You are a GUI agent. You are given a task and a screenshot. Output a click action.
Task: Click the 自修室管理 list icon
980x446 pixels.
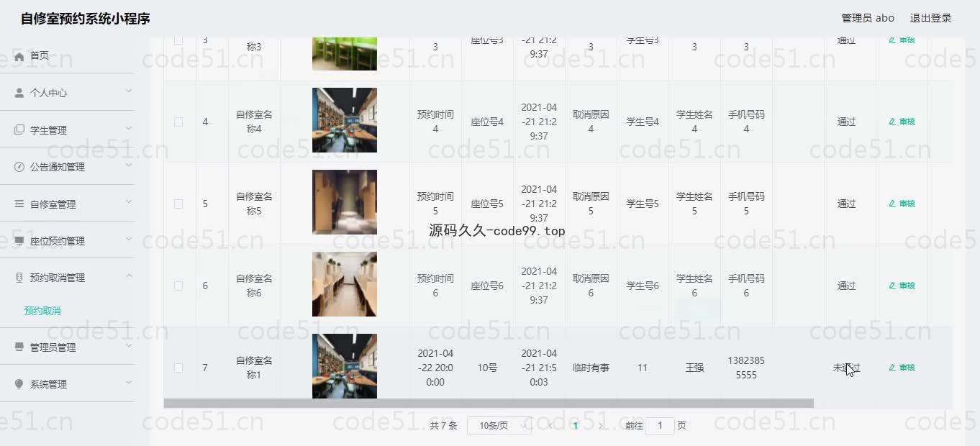click(x=19, y=204)
